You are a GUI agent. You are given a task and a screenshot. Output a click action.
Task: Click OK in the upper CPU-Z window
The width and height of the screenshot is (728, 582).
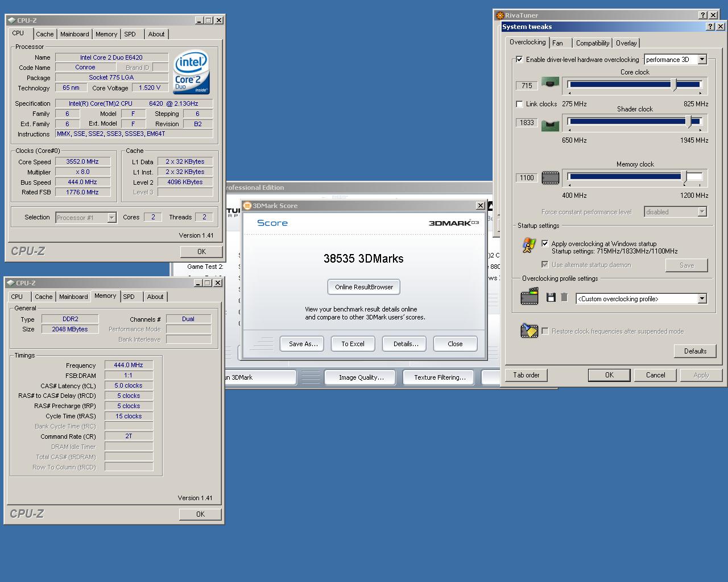(x=201, y=251)
